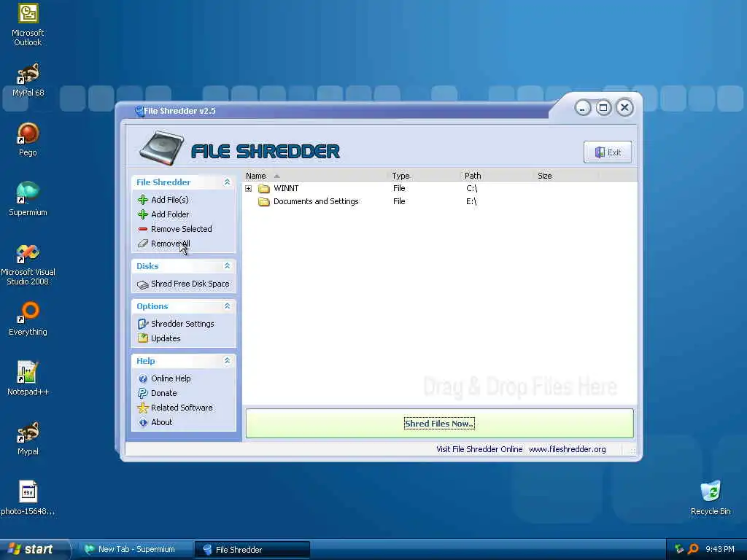Click the Online Help question mark icon

point(142,378)
